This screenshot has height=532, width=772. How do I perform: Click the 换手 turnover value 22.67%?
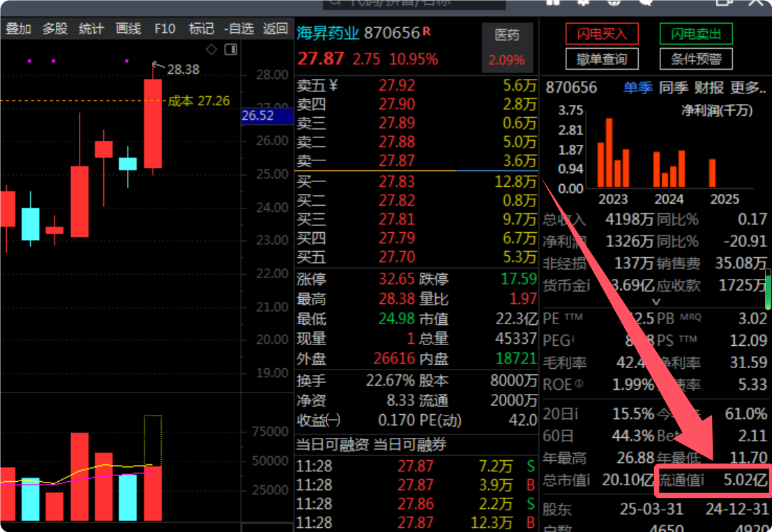tap(391, 381)
